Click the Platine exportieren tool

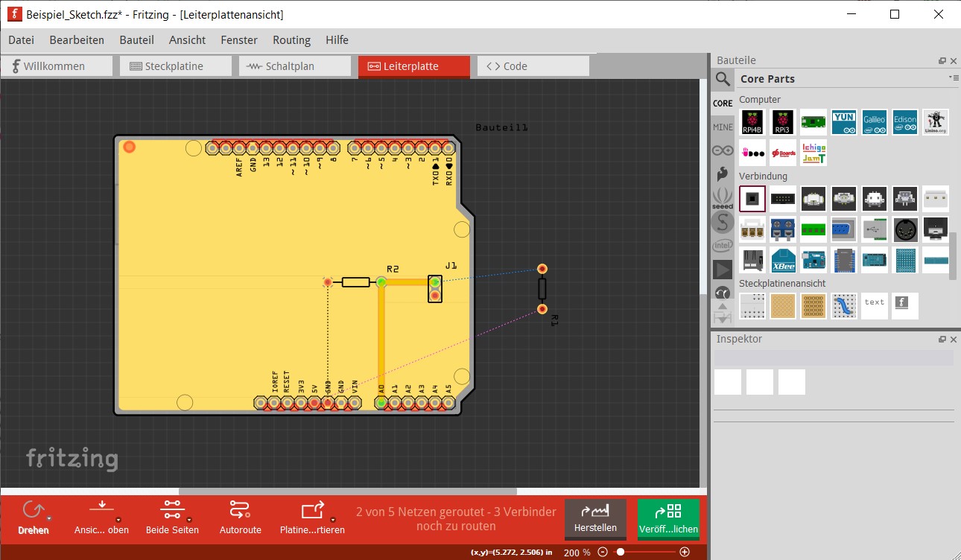tap(312, 517)
